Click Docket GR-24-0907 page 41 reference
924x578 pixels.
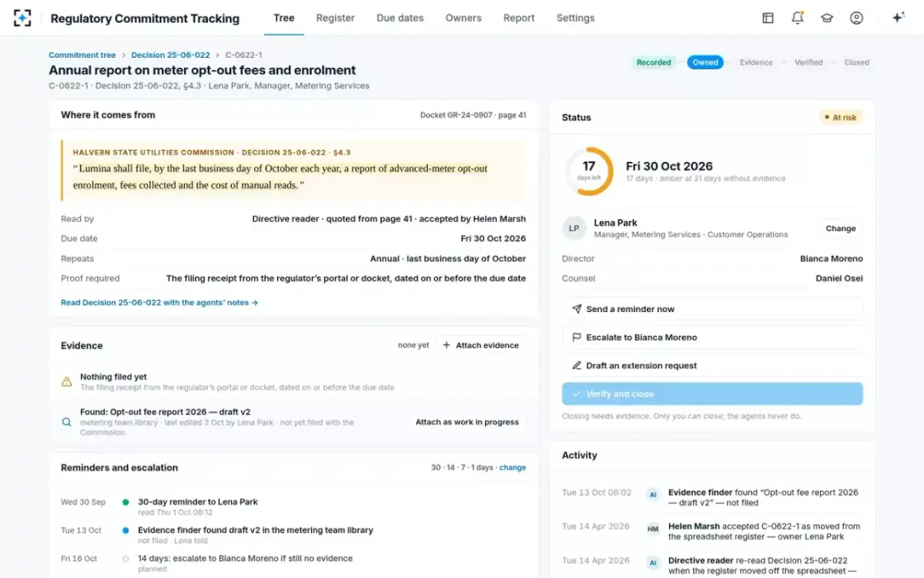[x=473, y=116]
